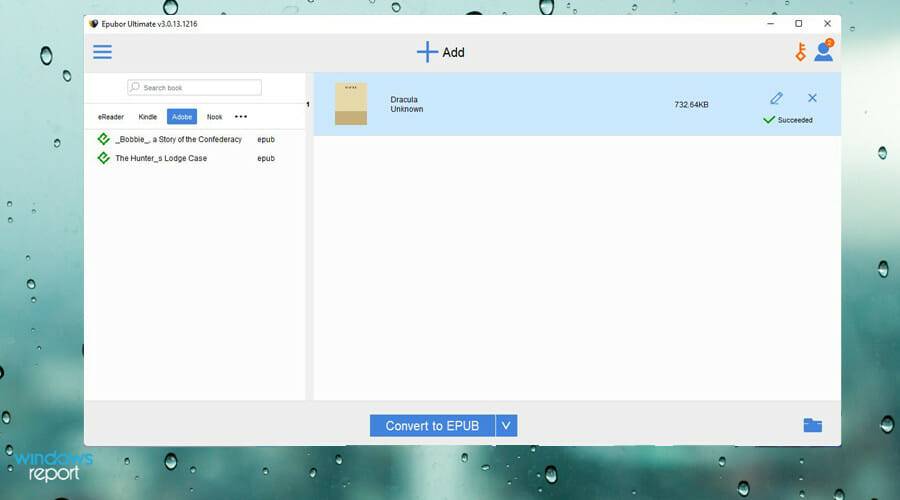
Task: Click the green Succeeded status checkmark
Action: pos(769,120)
